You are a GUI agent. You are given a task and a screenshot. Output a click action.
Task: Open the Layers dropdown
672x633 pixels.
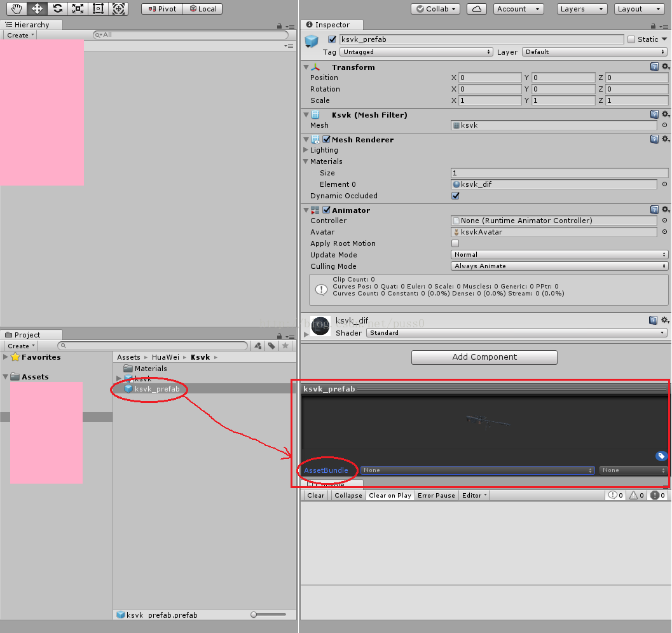582,9
